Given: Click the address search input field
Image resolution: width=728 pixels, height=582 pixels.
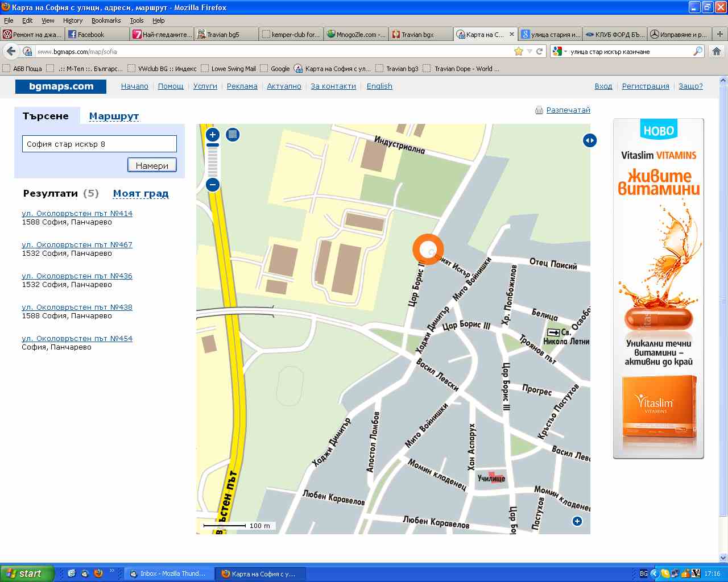Looking at the screenshot, I should point(100,144).
